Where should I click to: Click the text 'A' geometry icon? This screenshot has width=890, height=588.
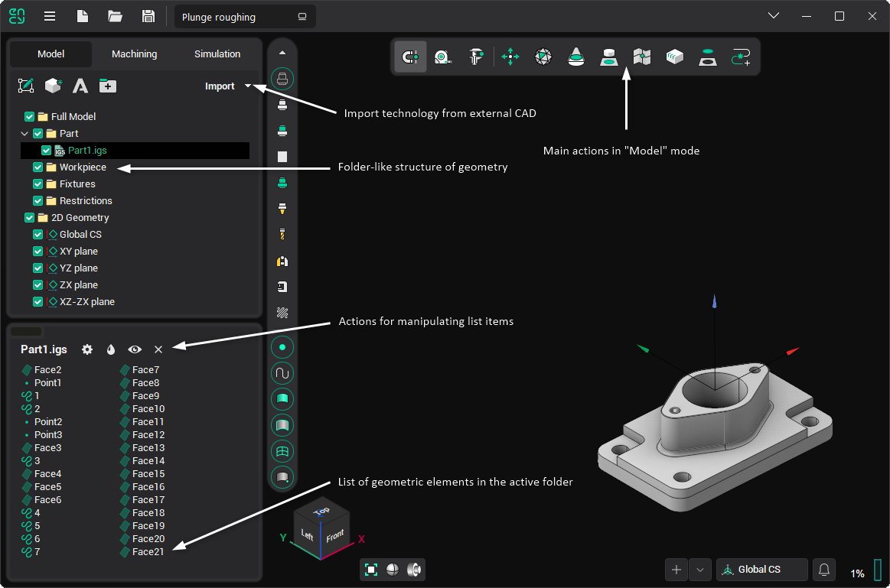pyautogui.click(x=80, y=86)
